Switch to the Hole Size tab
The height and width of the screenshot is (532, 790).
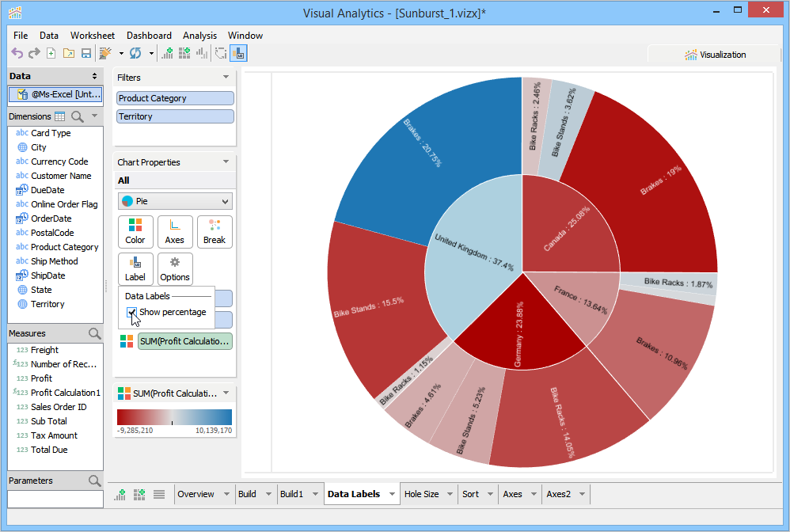pyautogui.click(x=421, y=494)
